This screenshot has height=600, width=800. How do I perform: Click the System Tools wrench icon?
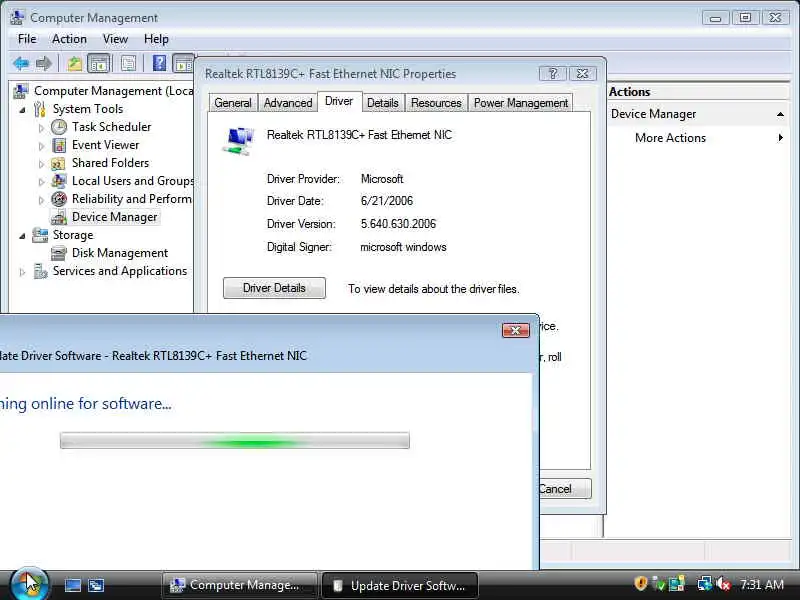(x=40, y=109)
